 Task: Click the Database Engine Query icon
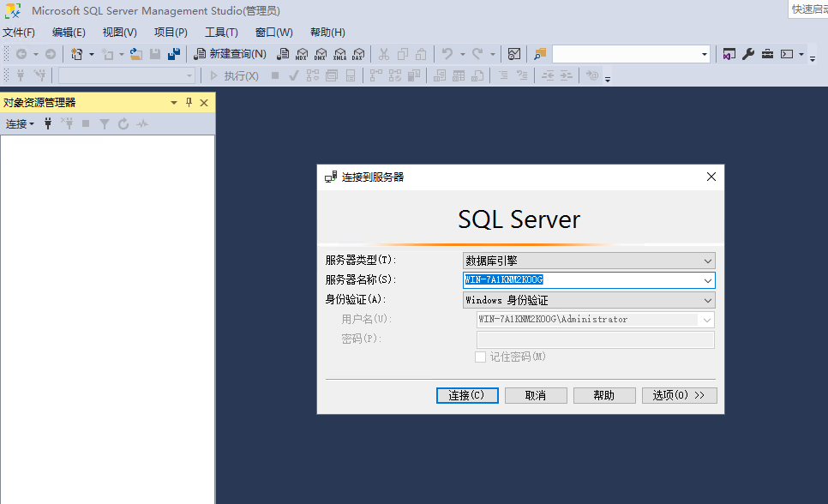pyautogui.click(x=283, y=54)
